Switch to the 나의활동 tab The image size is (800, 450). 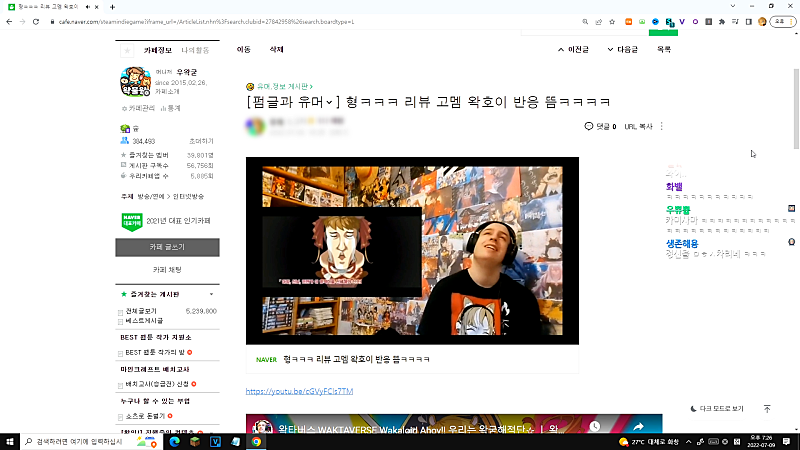195,50
